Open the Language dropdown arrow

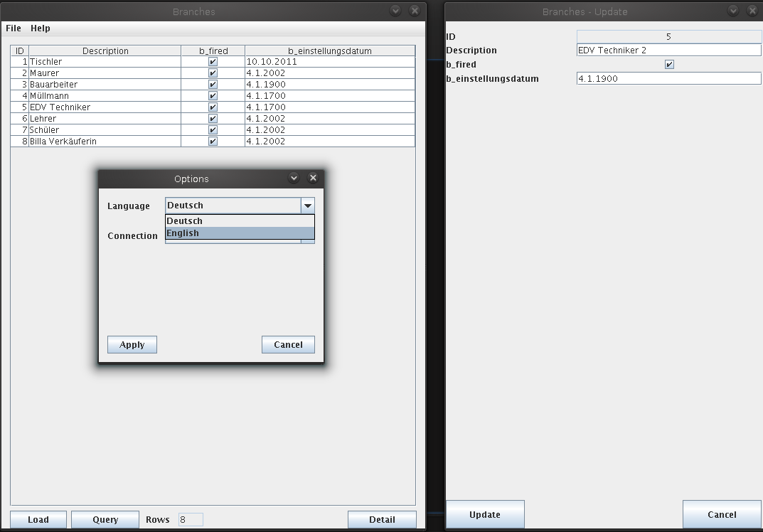click(x=307, y=206)
